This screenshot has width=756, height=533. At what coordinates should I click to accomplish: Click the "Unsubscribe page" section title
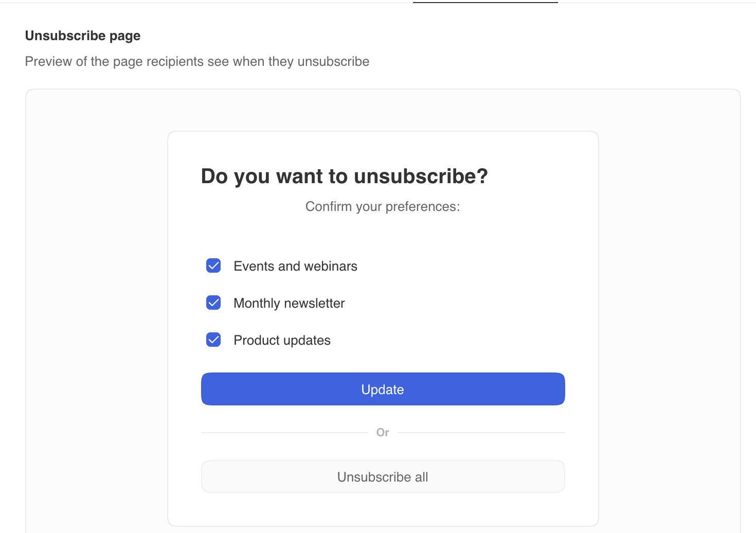[83, 35]
